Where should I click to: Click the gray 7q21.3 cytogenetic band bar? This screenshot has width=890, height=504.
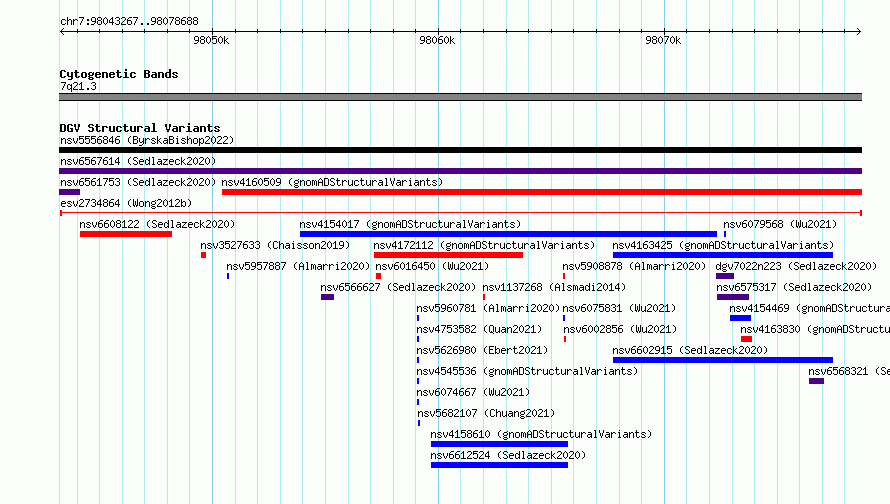coord(460,97)
